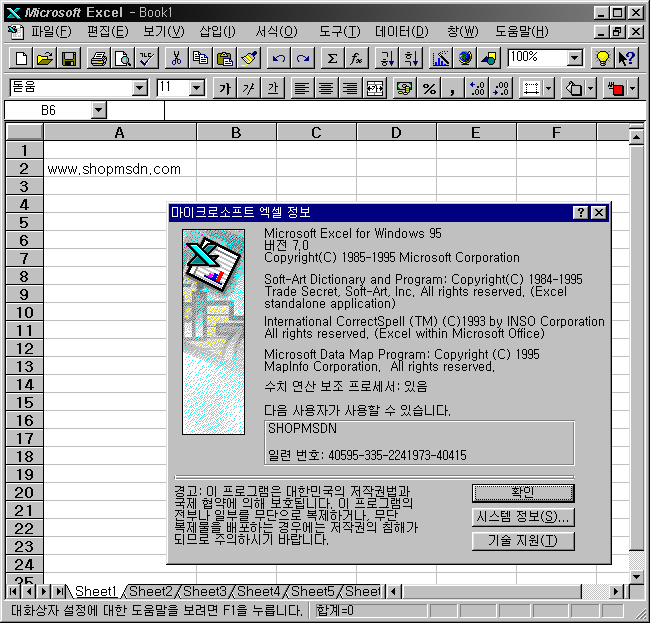This screenshot has width=650, height=623.
Task: Click the Save floppy disk icon
Action: point(69,58)
